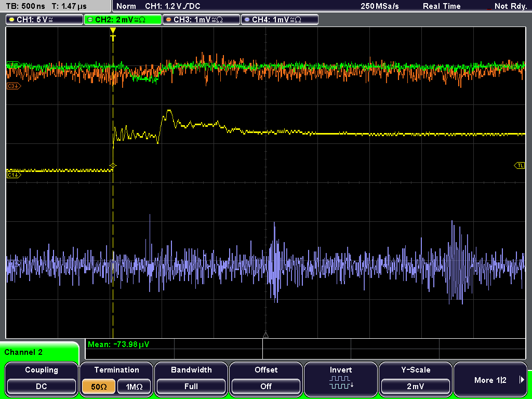This screenshot has height=399, width=532.
Task: Click the yellow trigger position marker at top
Action: (113, 34)
